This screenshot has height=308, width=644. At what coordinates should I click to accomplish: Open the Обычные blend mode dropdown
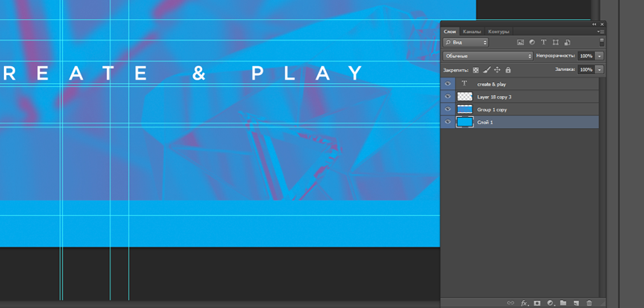(x=488, y=56)
